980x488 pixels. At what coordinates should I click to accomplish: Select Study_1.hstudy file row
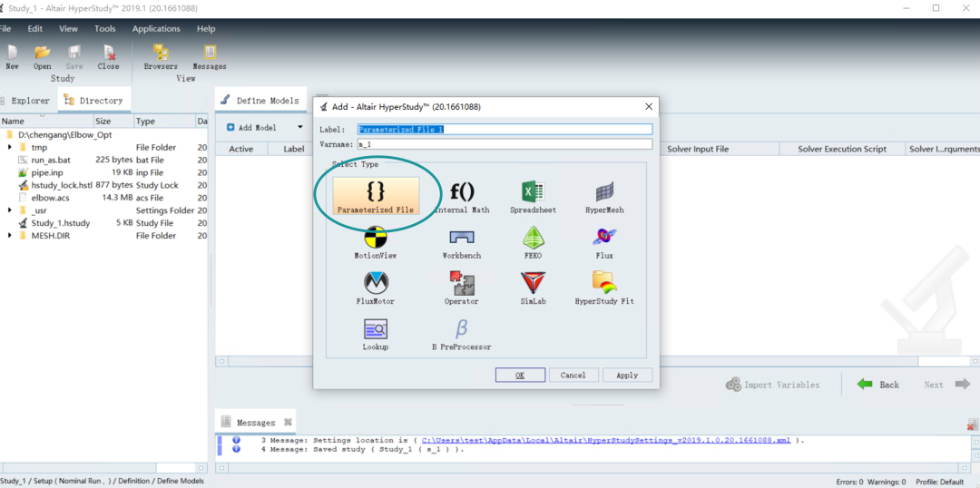103,223
